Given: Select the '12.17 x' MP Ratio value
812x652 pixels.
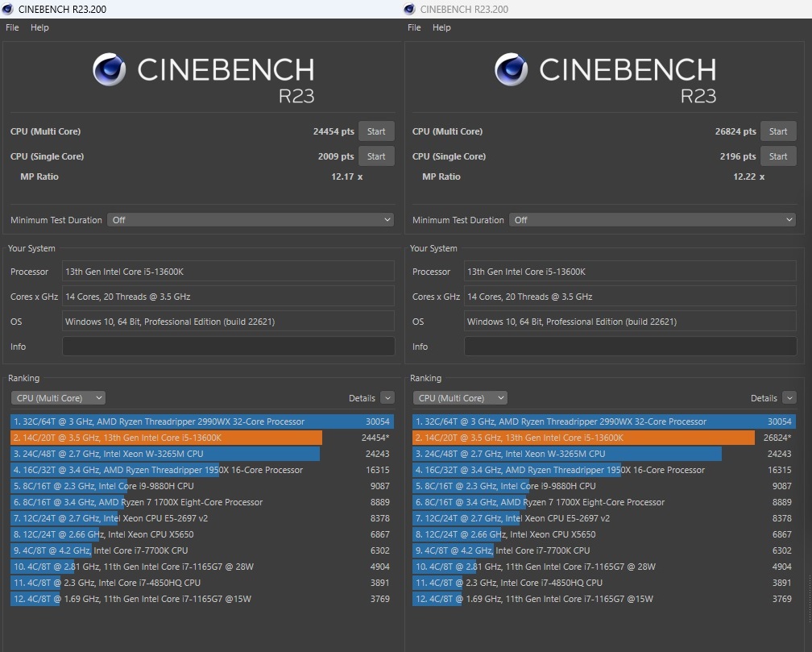Looking at the screenshot, I should coord(347,176).
